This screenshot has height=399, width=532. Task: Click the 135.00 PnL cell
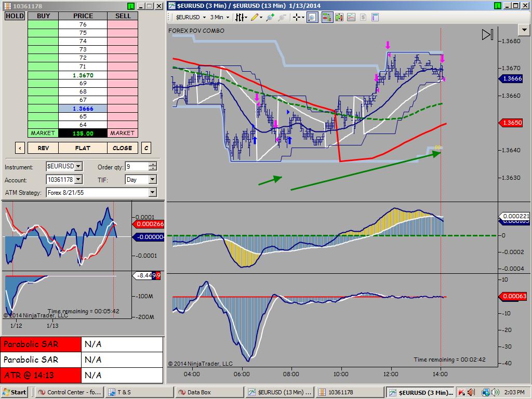(x=83, y=134)
